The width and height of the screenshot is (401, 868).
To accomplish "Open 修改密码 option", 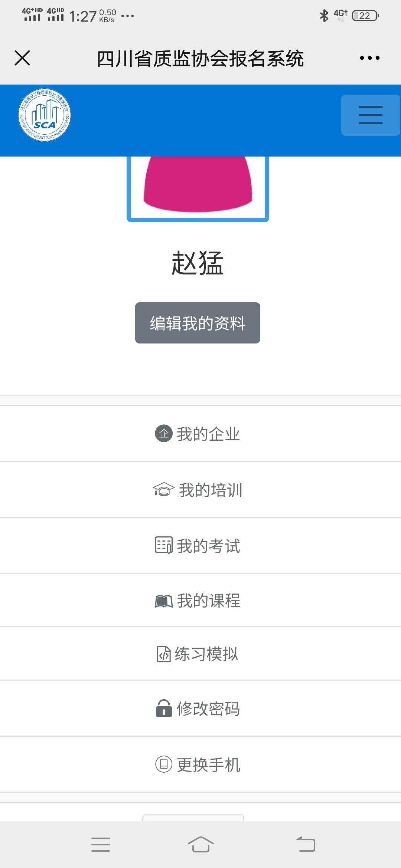I will point(200,708).
